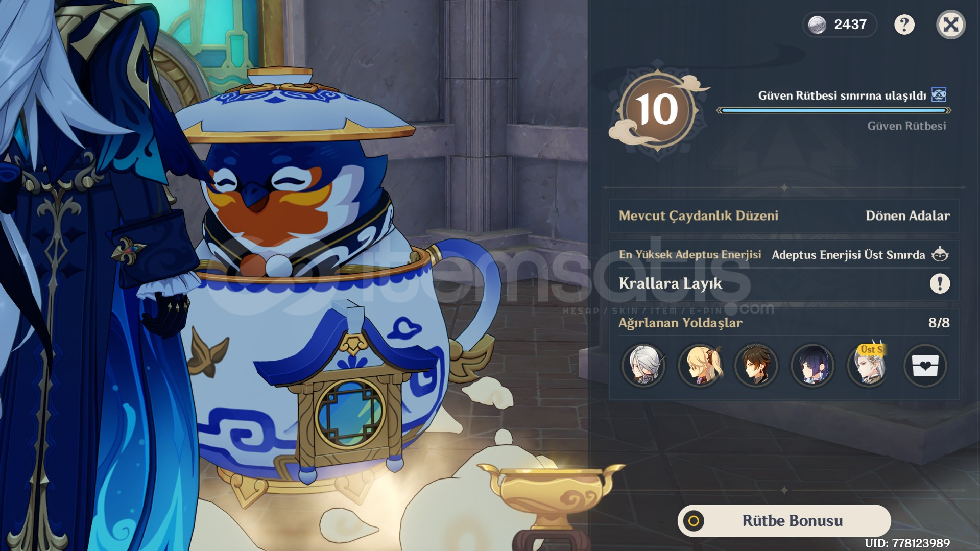
Task: Select the dark purple-haired companion avatar
Action: pos(812,366)
